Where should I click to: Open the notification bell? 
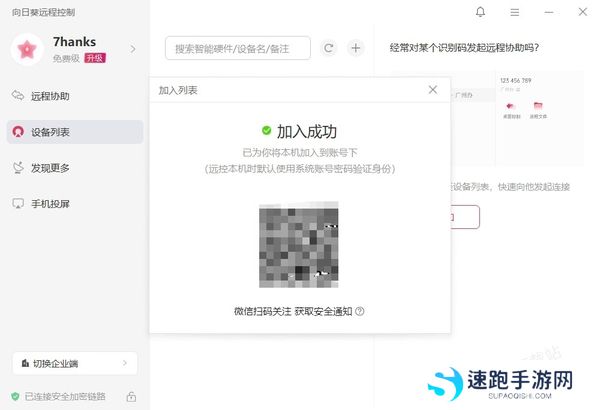480,12
